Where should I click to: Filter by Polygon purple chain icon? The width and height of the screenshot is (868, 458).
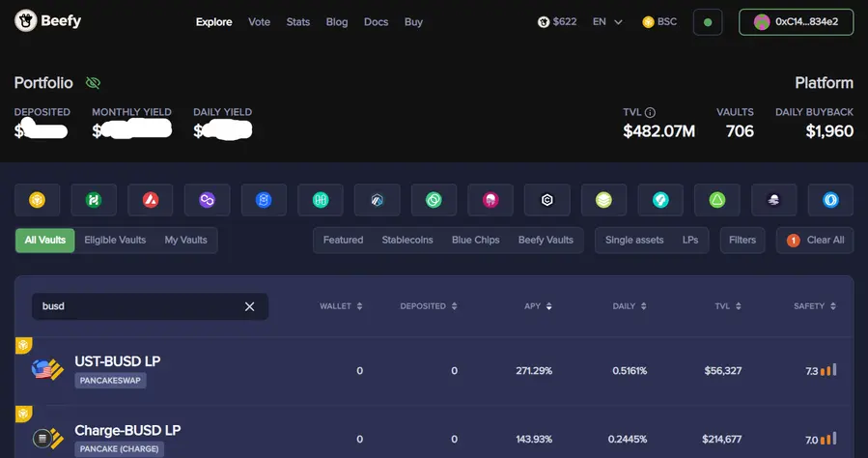coord(207,200)
